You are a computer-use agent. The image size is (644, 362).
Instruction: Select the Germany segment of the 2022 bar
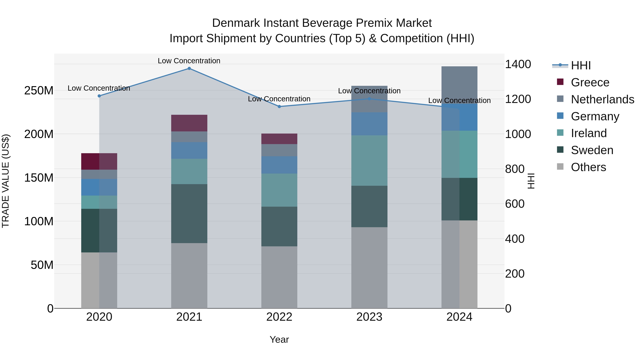(x=279, y=165)
